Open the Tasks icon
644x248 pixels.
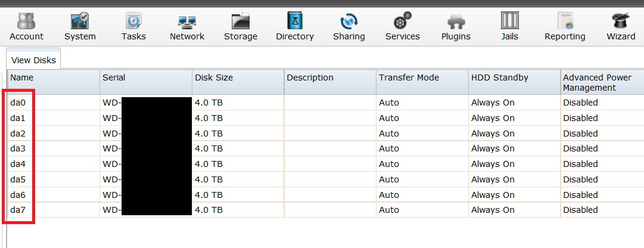coord(133,22)
